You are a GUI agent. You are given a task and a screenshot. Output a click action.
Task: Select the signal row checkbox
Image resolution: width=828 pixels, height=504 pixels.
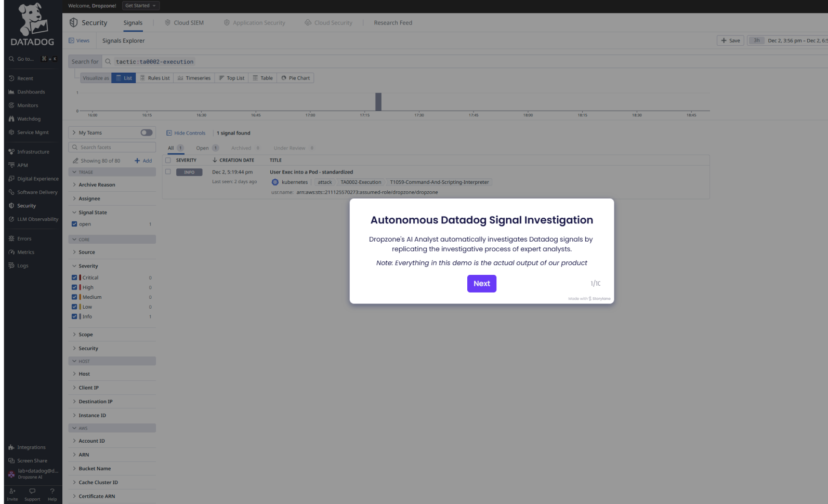168,171
